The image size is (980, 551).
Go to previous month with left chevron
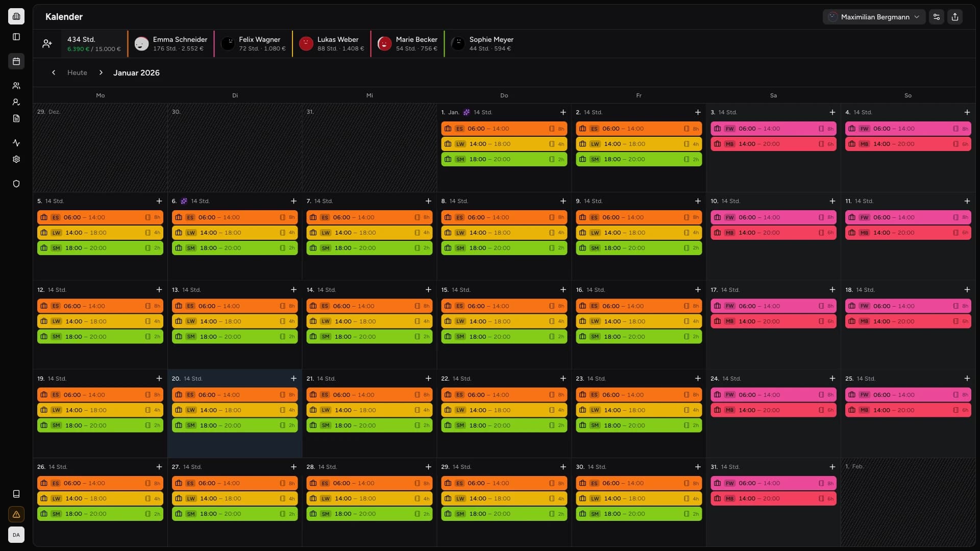tap(54, 72)
